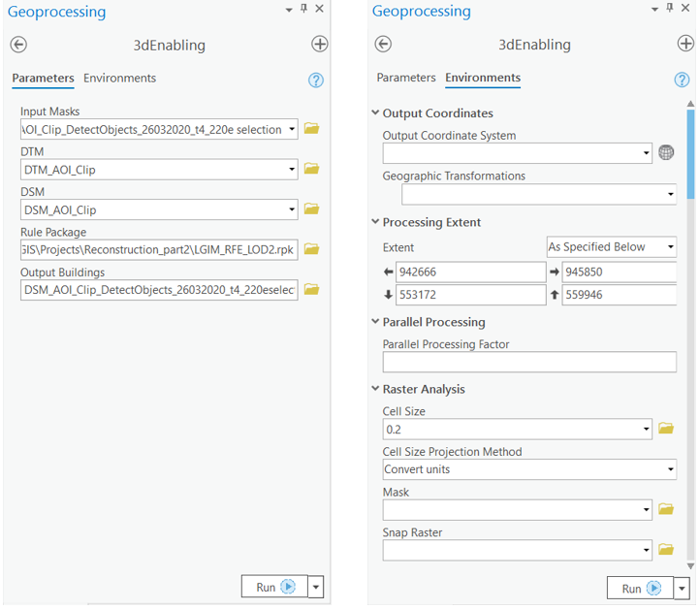Collapse the Output Coordinates section
The width and height of the screenshot is (700, 609).
375,113
